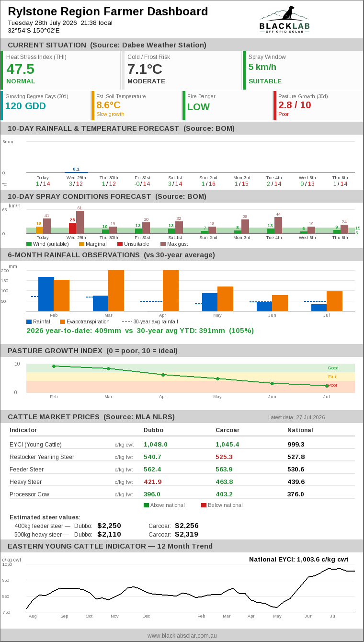Click the Good band label in pasture chart
This screenshot has width=364, height=642.
[333, 368]
